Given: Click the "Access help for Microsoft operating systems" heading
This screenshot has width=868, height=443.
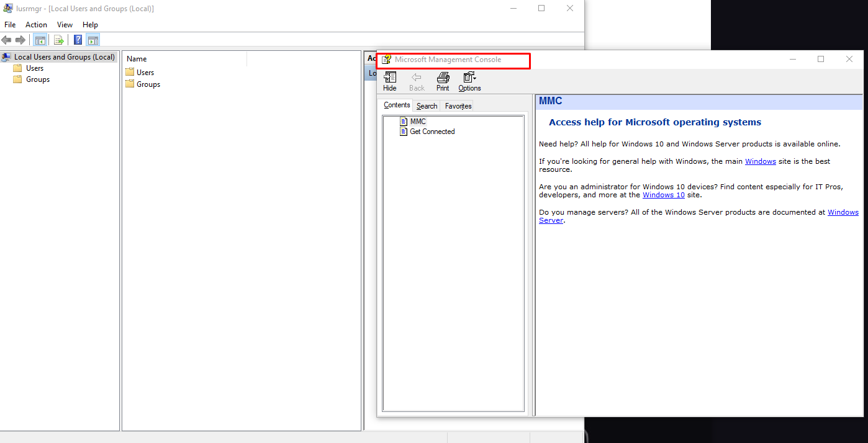Looking at the screenshot, I should pos(655,122).
